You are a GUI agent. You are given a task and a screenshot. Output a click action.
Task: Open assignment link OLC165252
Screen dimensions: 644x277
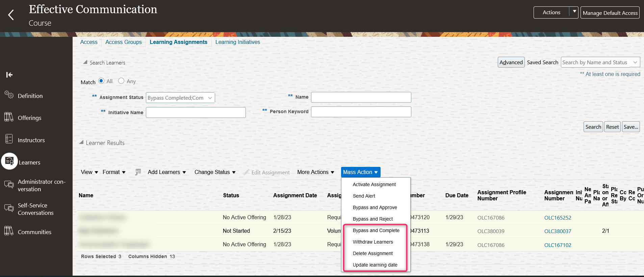pos(558,218)
